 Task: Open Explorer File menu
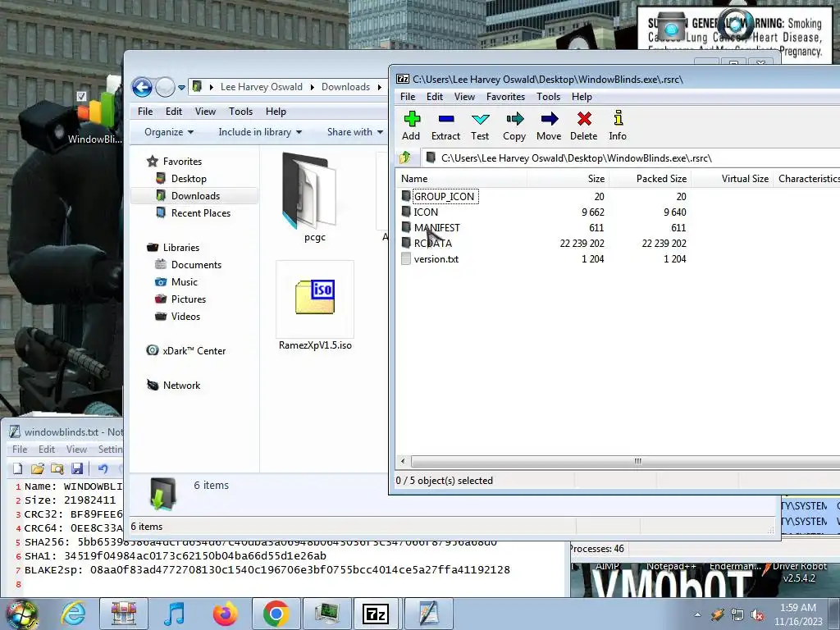click(x=145, y=112)
